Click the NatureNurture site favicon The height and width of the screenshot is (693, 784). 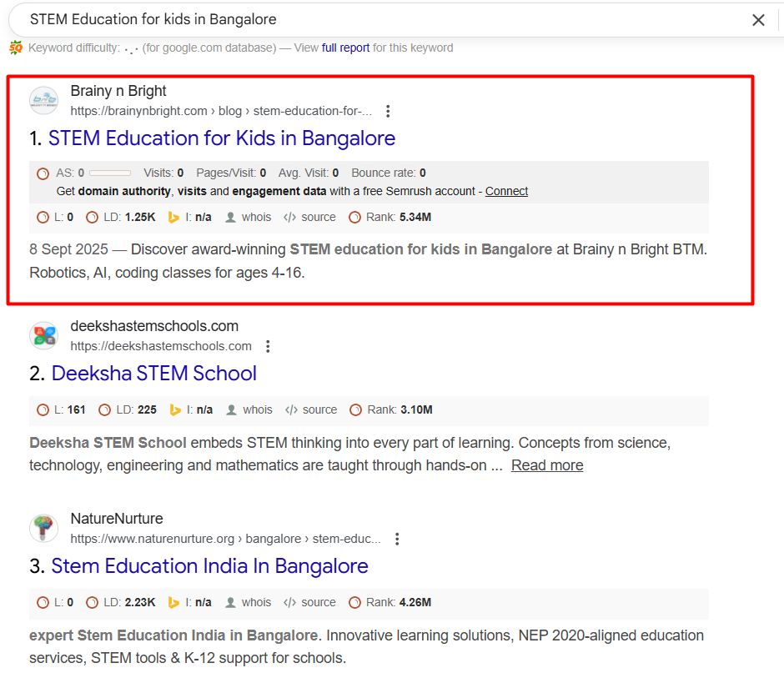[x=43, y=528]
